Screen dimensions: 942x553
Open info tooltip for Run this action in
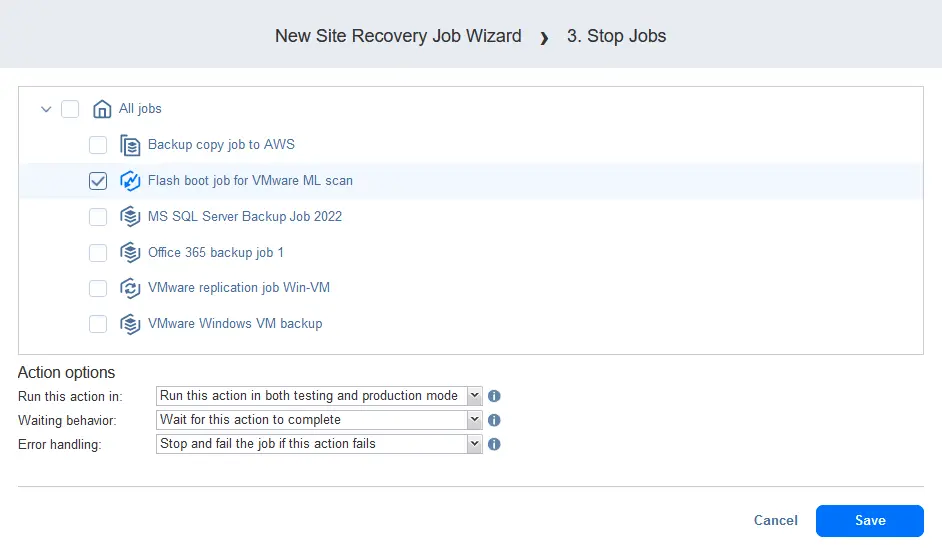pos(494,396)
